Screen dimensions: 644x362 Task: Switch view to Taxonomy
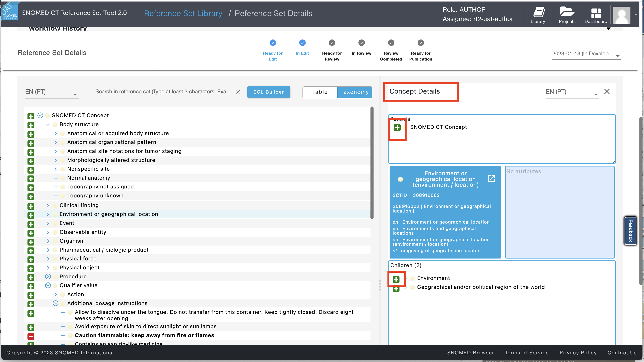(x=354, y=92)
